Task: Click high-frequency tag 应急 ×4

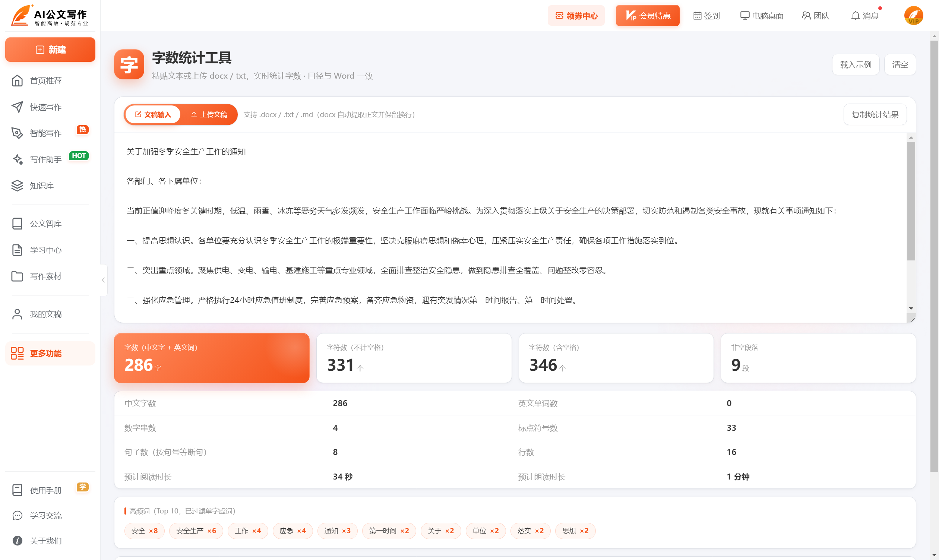Action: point(293,531)
